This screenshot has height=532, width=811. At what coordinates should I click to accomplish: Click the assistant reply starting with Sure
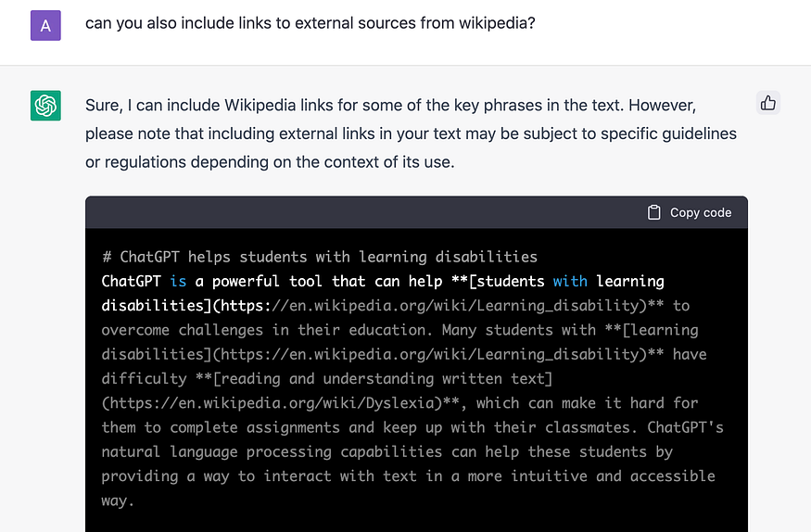(411, 133)
